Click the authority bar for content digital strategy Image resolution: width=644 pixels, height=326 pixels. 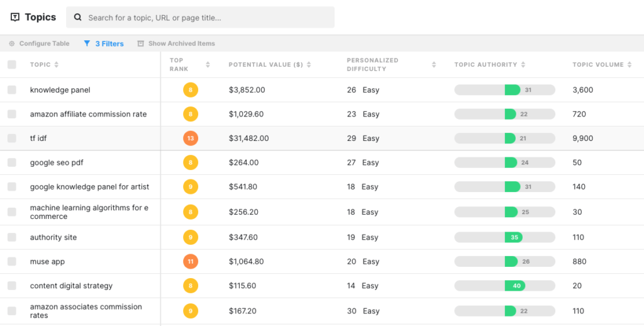point(504,286)
